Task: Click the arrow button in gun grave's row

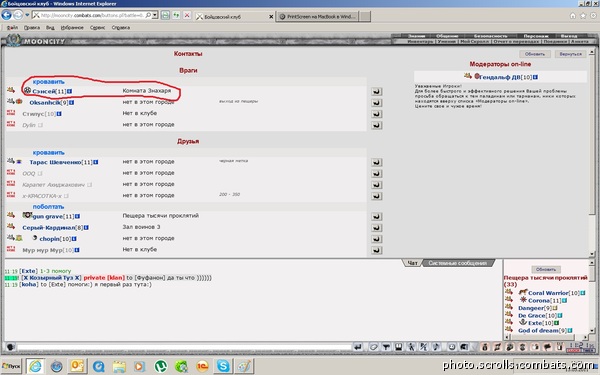Action: pyautogui.click(x=377, y=217)
